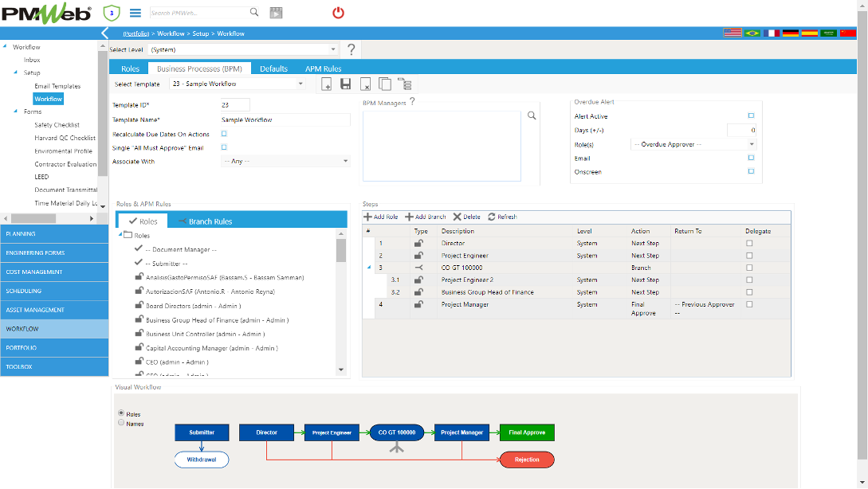Image resolution: width=868 pixels, height=489 pixels.
Task: Click the copy template icon
Action: [385, 84]
